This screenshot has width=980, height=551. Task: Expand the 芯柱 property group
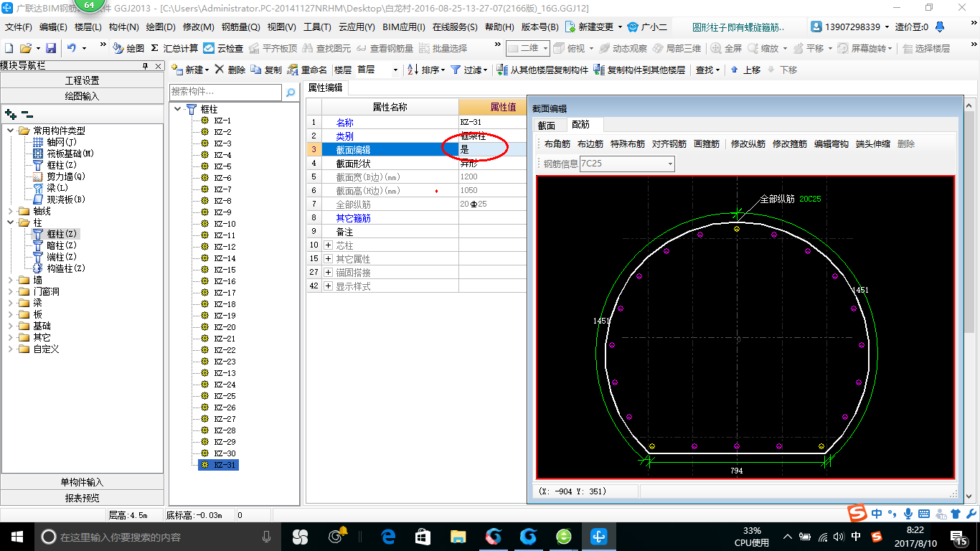pos(329,245)
